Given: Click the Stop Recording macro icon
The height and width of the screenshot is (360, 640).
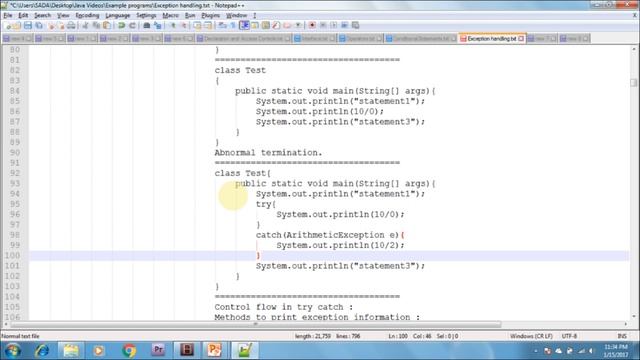Looking at the screenshot, I should 323,26.
